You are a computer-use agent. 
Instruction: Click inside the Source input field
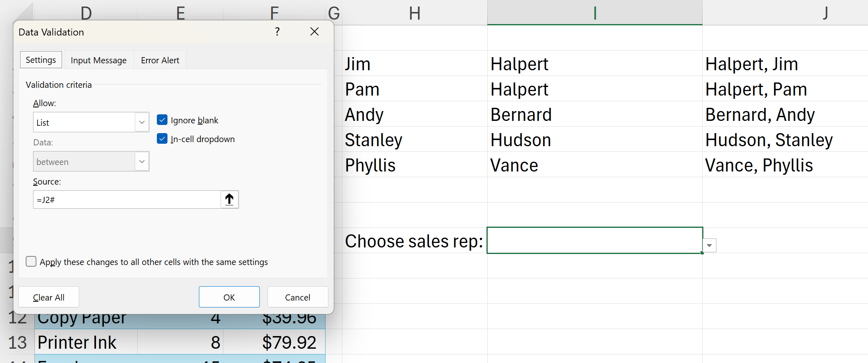pyautogui.click(x=127, y=200)
